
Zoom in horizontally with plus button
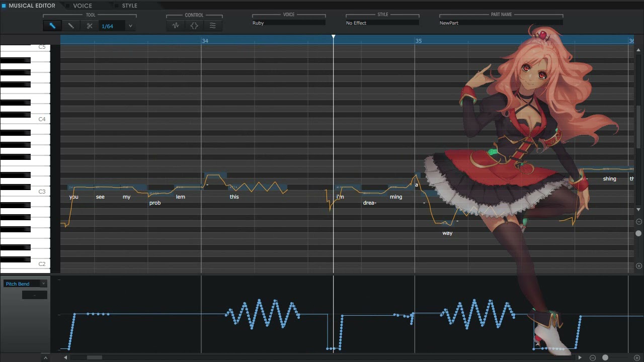[637, 357]
